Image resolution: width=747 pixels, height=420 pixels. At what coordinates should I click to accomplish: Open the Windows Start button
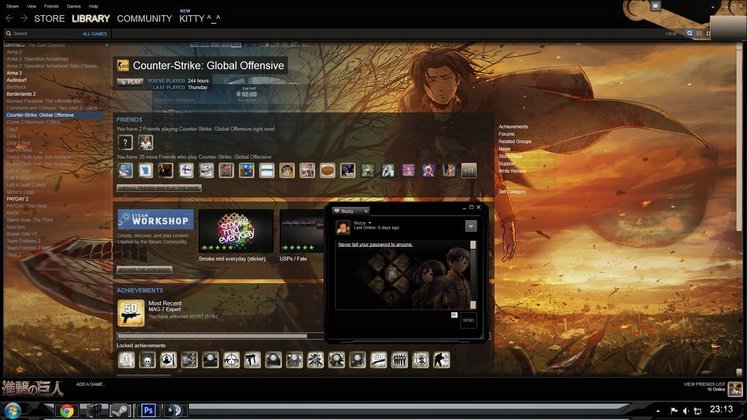(x=12, y=410)
